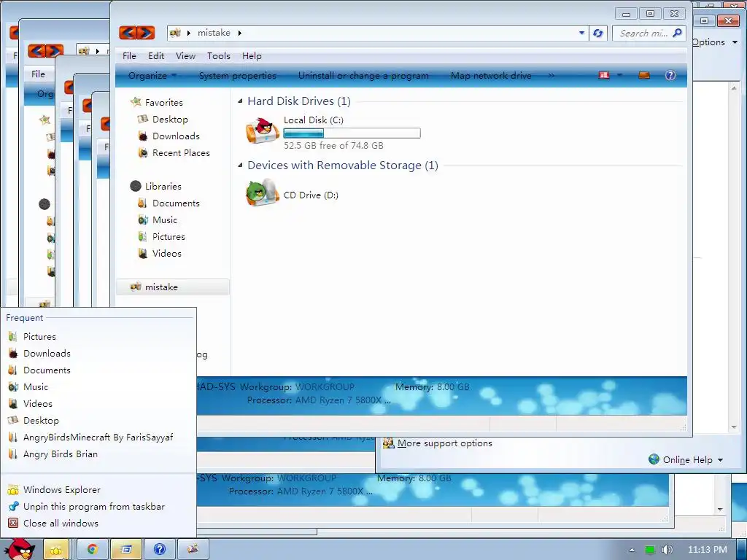
Task: Toggle the preview pane icon
Action: (x=644, y=75)
